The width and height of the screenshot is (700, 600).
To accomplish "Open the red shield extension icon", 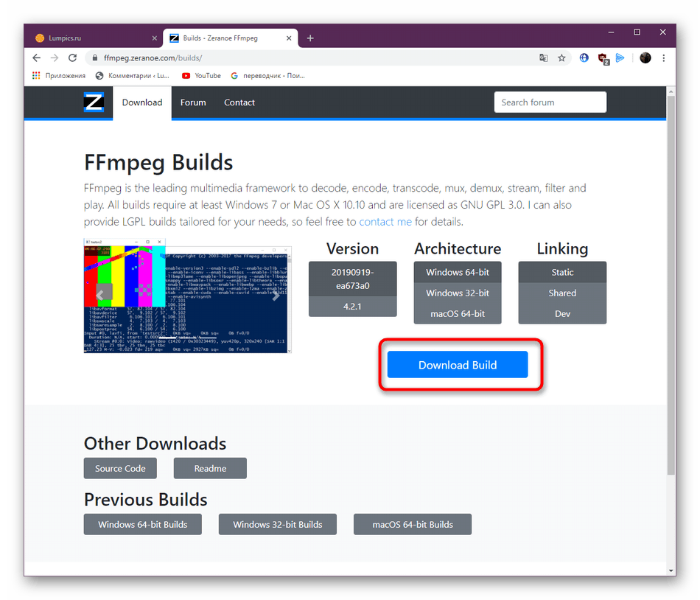I will [603, 58].
